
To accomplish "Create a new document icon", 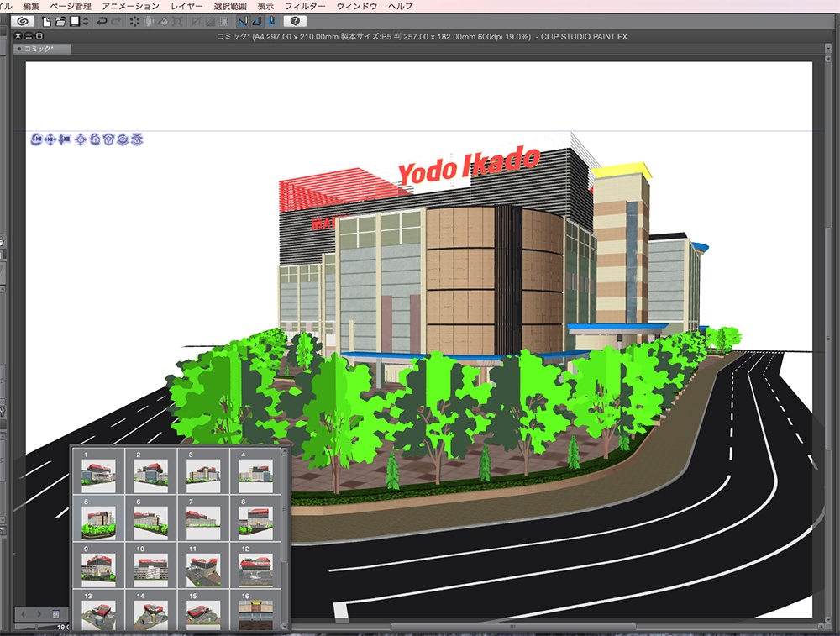I will click(46, 22).
